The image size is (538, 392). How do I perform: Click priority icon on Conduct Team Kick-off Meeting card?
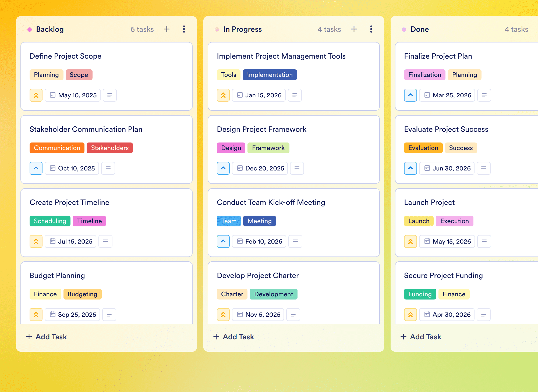[x=223, y=241]
